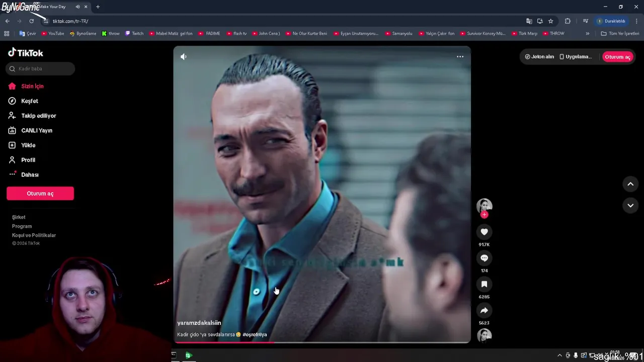Open the Samanyolu bookmark
Image resolution: width=644 pixels, height=362 pixels.
click(x=398, y=34)
